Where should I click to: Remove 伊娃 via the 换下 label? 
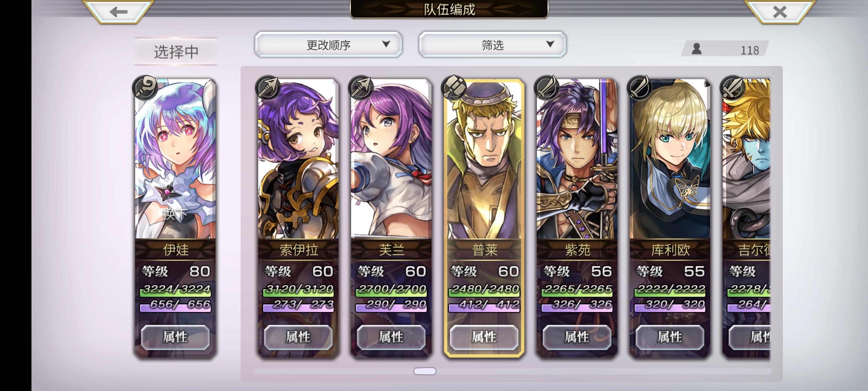point(175,213)
